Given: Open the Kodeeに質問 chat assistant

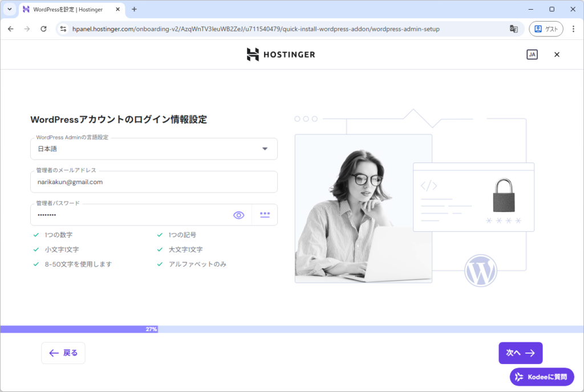Looking at the screenshot, I should tap(542, 377).
